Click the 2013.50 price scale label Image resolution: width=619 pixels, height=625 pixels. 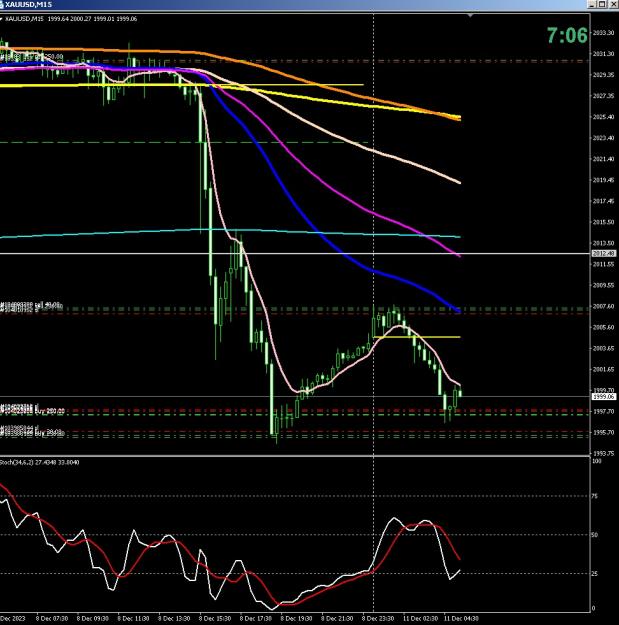(x=603, y=243)
